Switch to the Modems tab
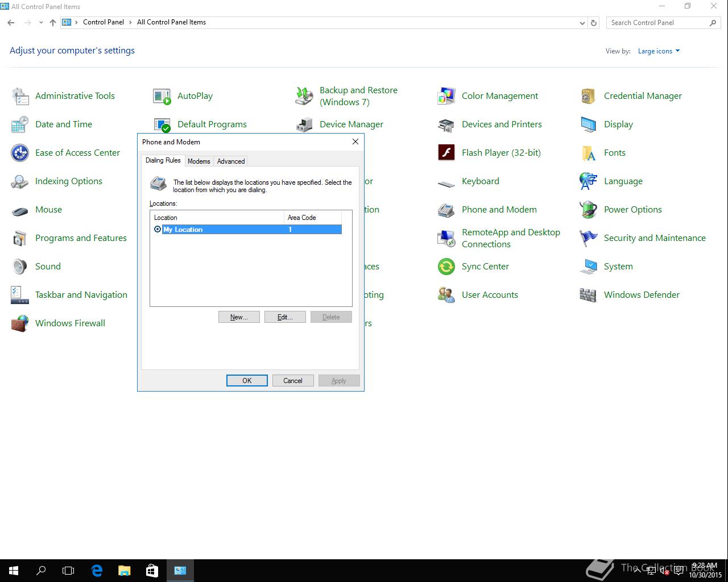728x582 pixels. tap(199, 161)
